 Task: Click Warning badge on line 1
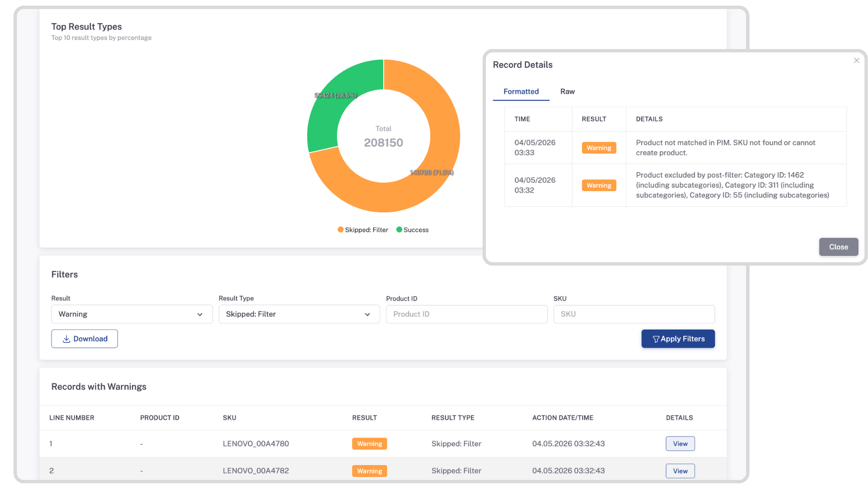click(369, 444)
